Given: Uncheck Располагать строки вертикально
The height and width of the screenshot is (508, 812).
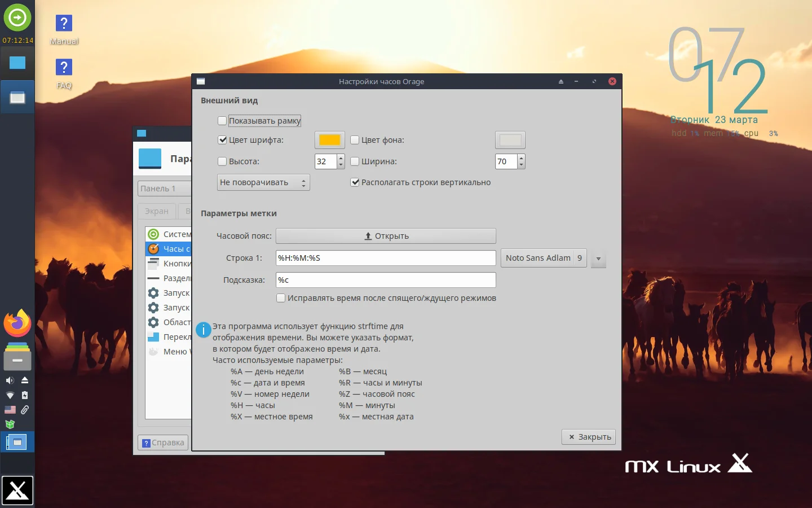Looking at the screenshot, I should [355, 182].
